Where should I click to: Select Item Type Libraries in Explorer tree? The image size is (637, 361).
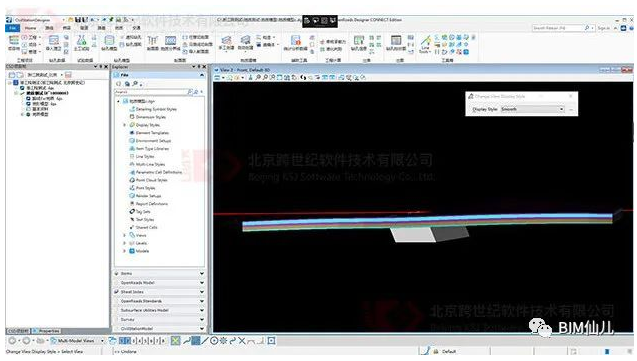click(152, 149)
